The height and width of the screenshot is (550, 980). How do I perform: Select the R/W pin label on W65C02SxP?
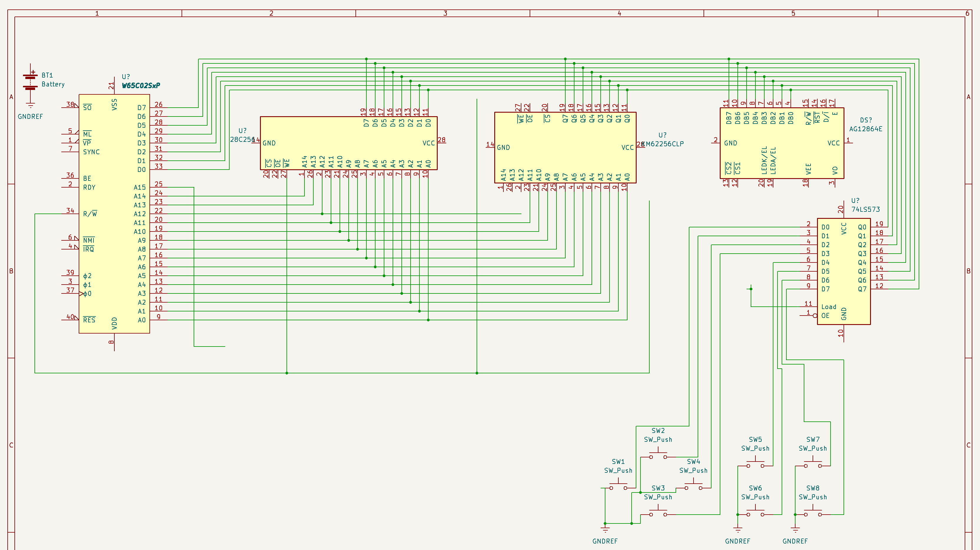pyautogui.click(x=90, y=214)
